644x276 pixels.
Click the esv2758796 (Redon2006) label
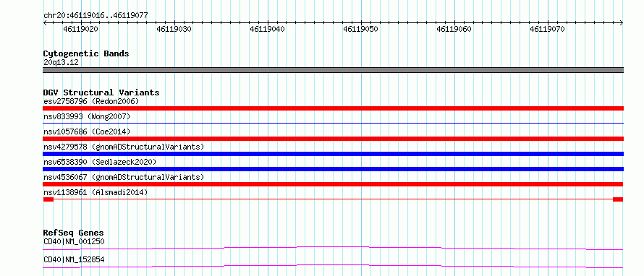[x=91, y=101]
